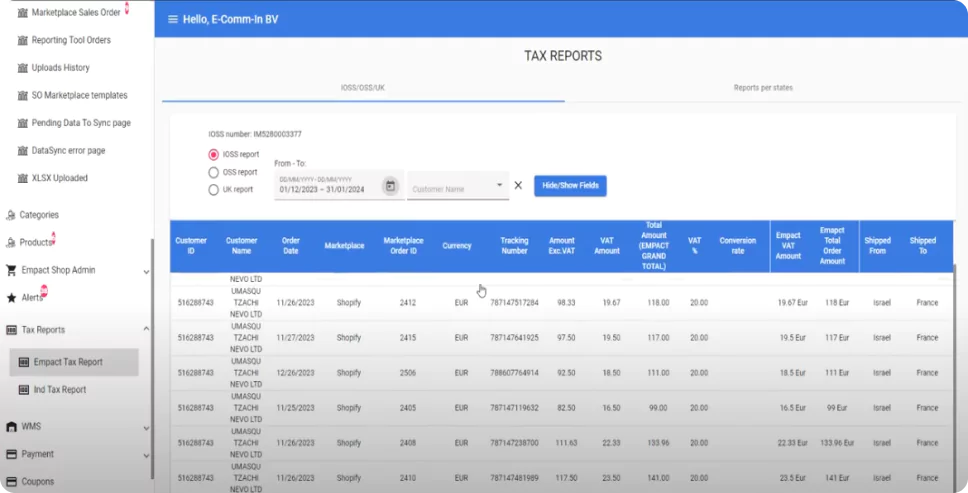Select the OSS report radio button
Screen dimensions: 968x493
(x=213, y=172)
